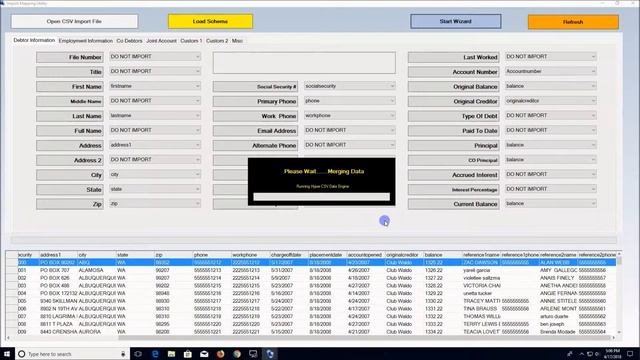Click the orange Refresh button
This screenshot has width=640, height=360.
coord(573,22)
